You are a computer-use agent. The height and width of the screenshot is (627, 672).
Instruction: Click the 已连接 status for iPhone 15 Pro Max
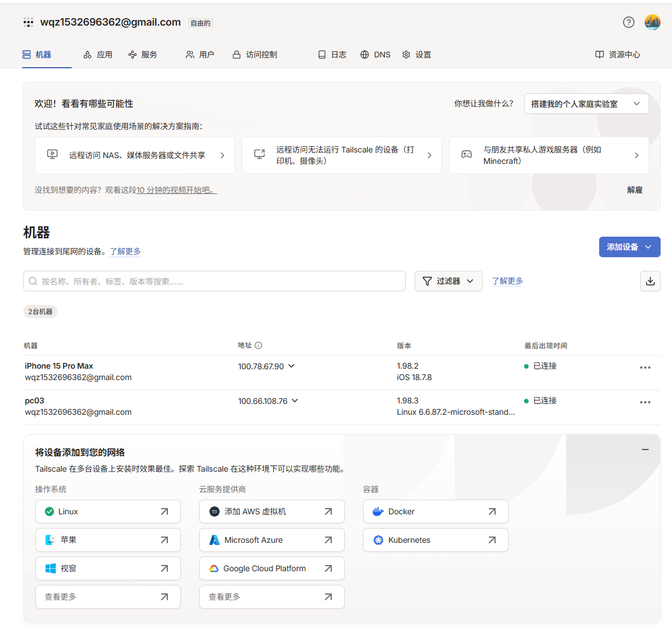541,366
